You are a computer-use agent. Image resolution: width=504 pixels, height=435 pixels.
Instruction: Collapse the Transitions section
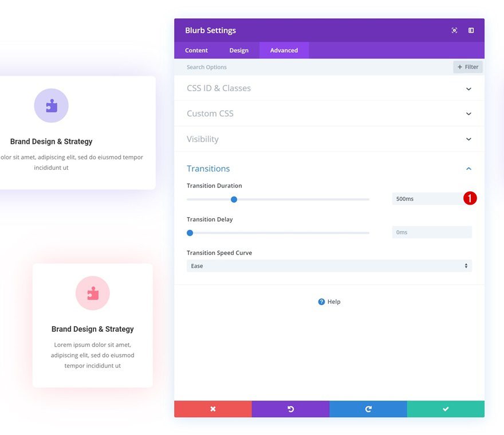pos(468,169)
